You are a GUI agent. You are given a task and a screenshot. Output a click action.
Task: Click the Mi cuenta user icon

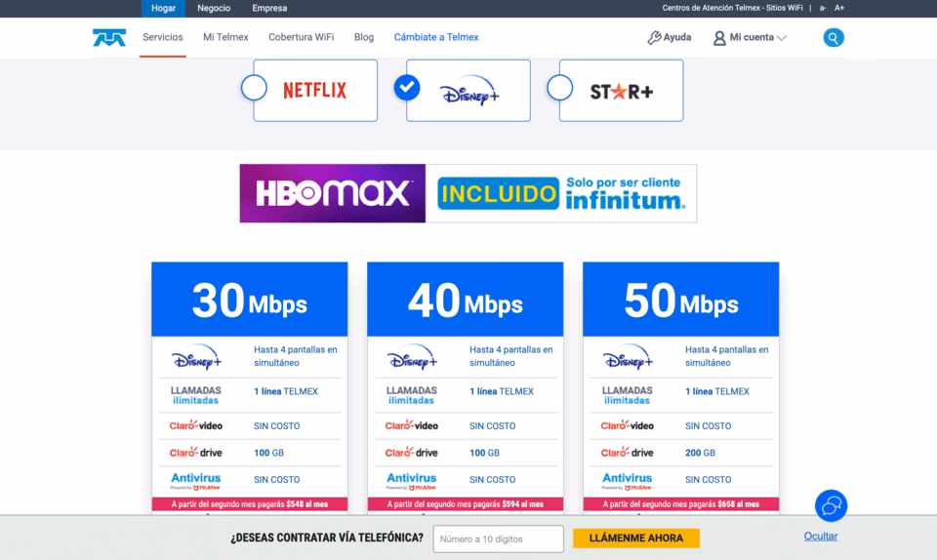point(719,38)
